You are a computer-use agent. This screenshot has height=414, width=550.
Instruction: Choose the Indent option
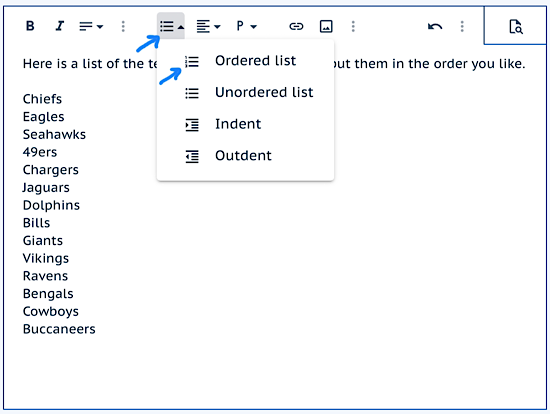tap(246, 124)
